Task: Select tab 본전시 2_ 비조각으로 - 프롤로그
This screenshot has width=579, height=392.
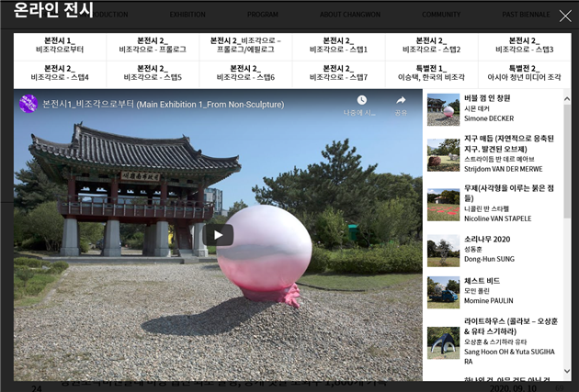Action: click(153, 47)
